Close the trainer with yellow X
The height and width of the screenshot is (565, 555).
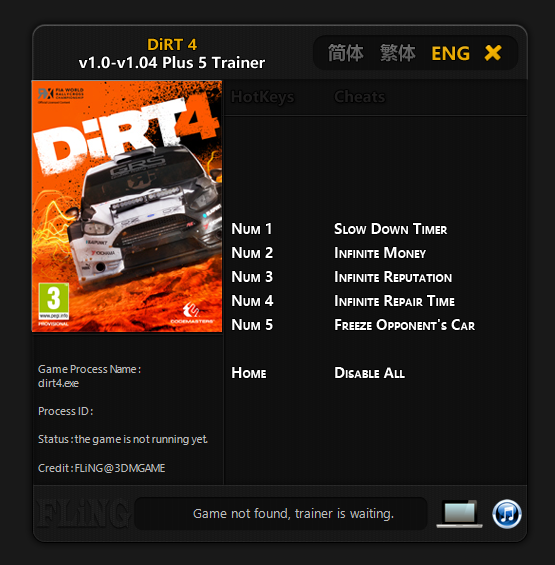493,53
